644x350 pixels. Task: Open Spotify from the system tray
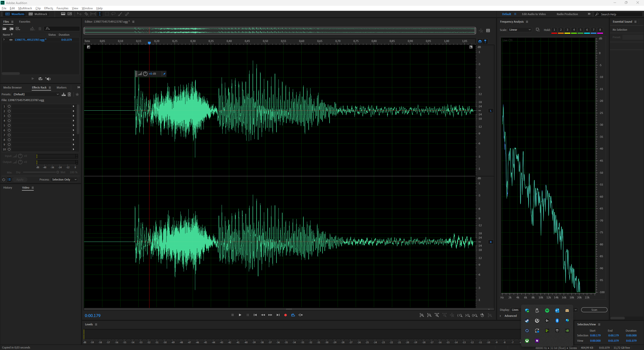tap(547, 311)
